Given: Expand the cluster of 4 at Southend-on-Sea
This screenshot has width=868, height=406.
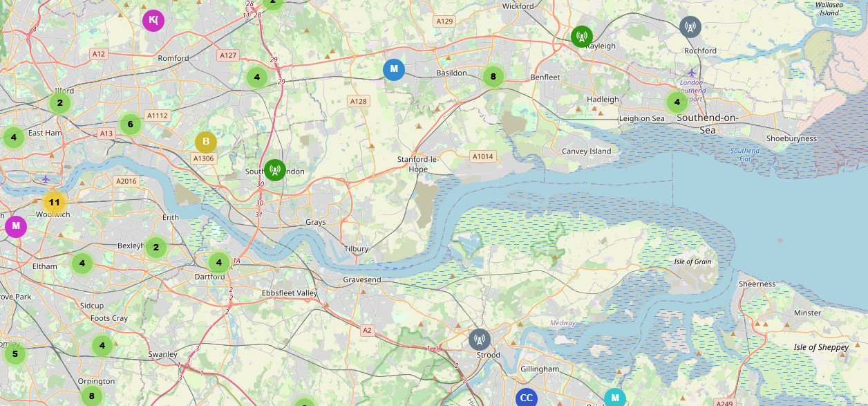Looking at the screenshot, I should coord(677,103).
